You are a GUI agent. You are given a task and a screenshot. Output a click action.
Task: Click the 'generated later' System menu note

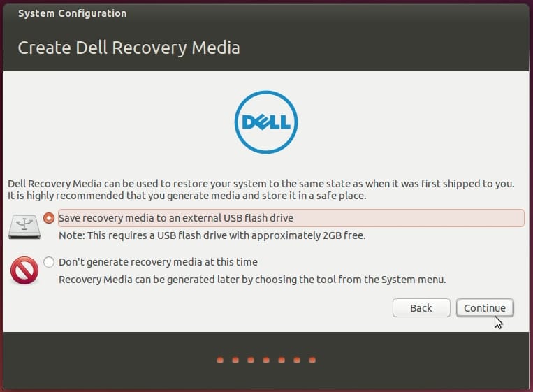click(252, 280)
